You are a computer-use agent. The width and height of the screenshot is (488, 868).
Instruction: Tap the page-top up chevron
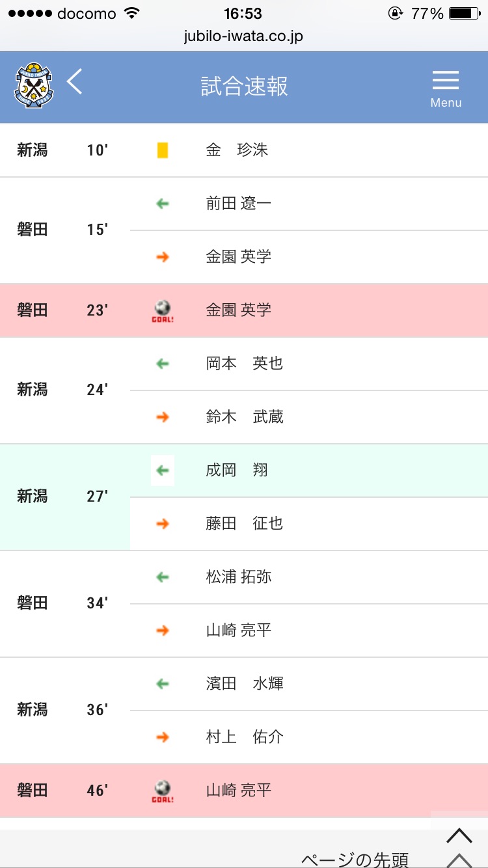(459, 835)
